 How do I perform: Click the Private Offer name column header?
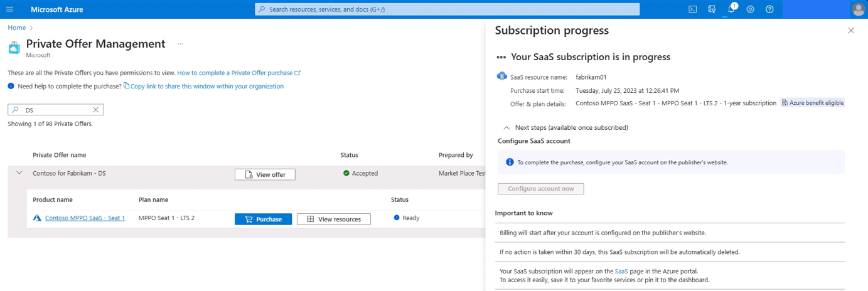[x=60, y=155]
